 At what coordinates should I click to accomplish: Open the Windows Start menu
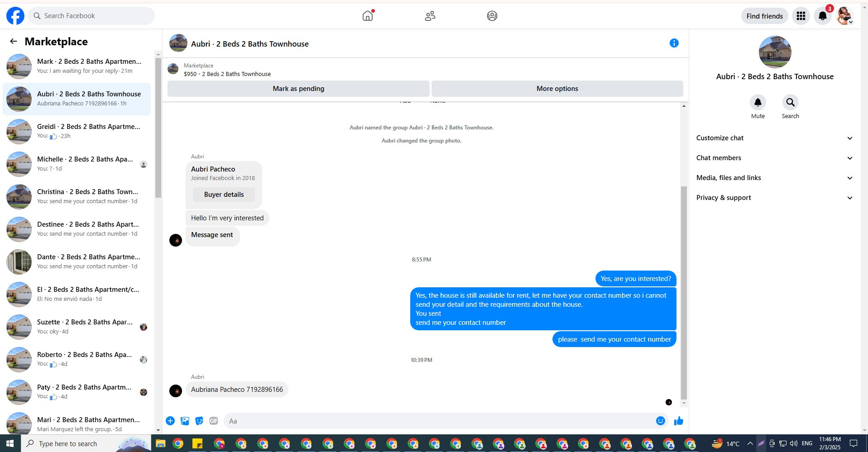coord(10,443)
